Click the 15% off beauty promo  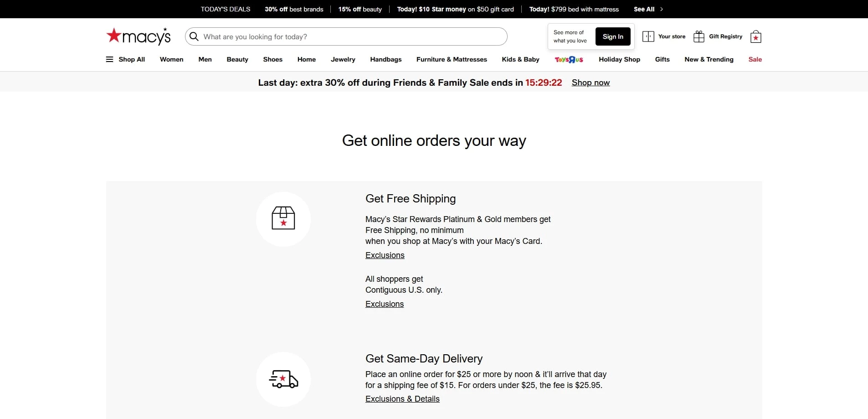coord(360,9)
